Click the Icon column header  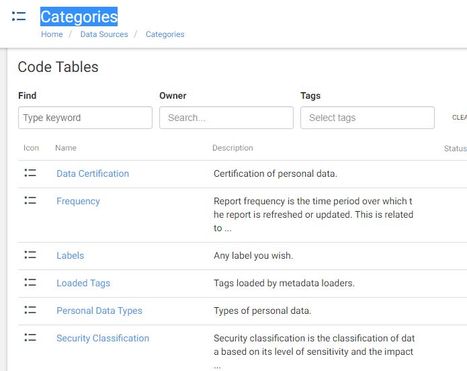[31, 148]
